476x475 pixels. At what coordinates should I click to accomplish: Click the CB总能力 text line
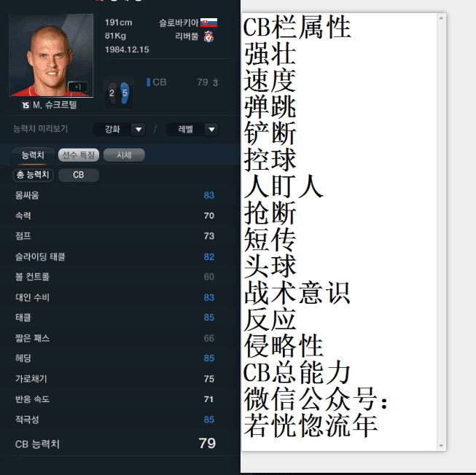(x=297, y=372)
